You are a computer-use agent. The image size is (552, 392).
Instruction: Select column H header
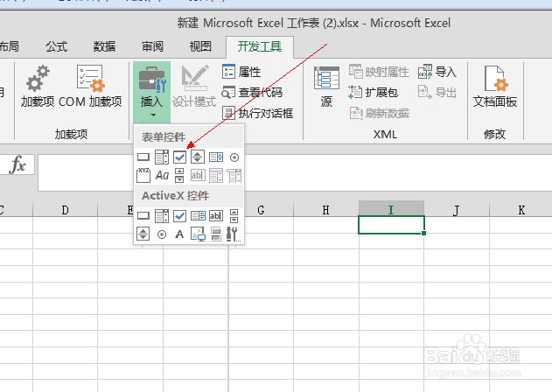coord(326,210)
